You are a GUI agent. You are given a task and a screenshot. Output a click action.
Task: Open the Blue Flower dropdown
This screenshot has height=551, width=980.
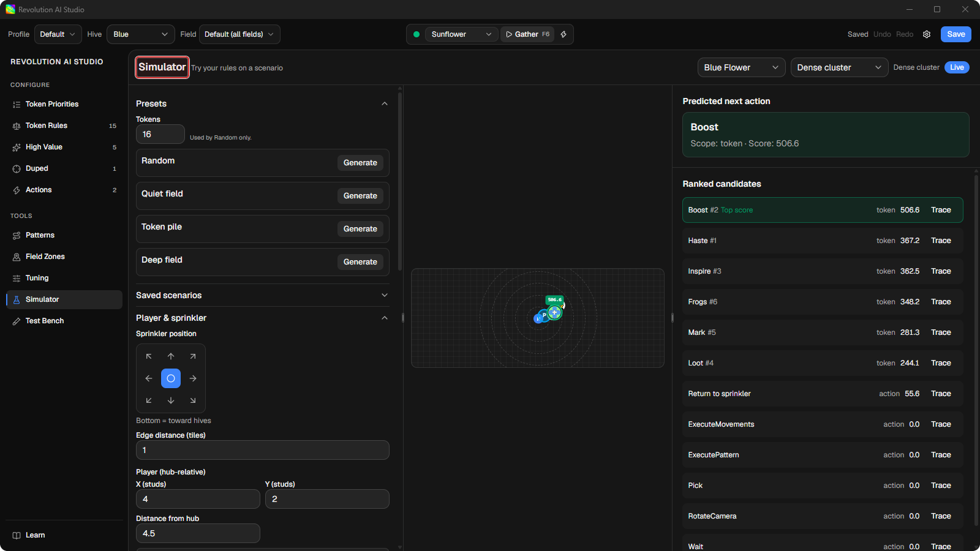pos(742,67)
